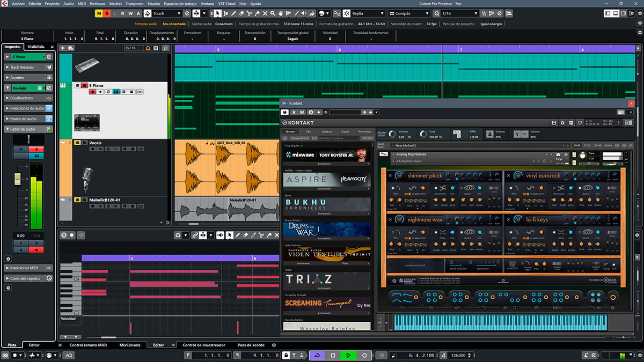Screen dimensions: 644x362
Task: Click the Envíos de audio blue icon
Action: pos(49,119)
